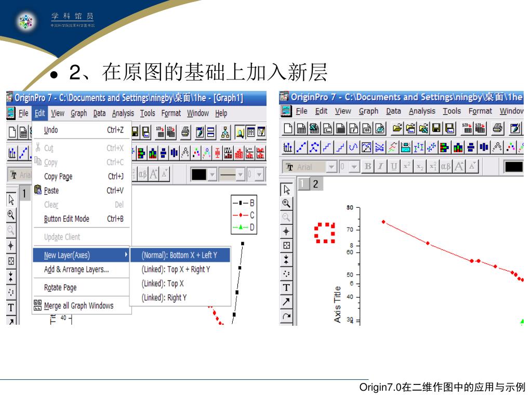Click black color swatch in the right window
This screenshot has width=532, height=399.
pyautogui.click(x=514, y=167)
